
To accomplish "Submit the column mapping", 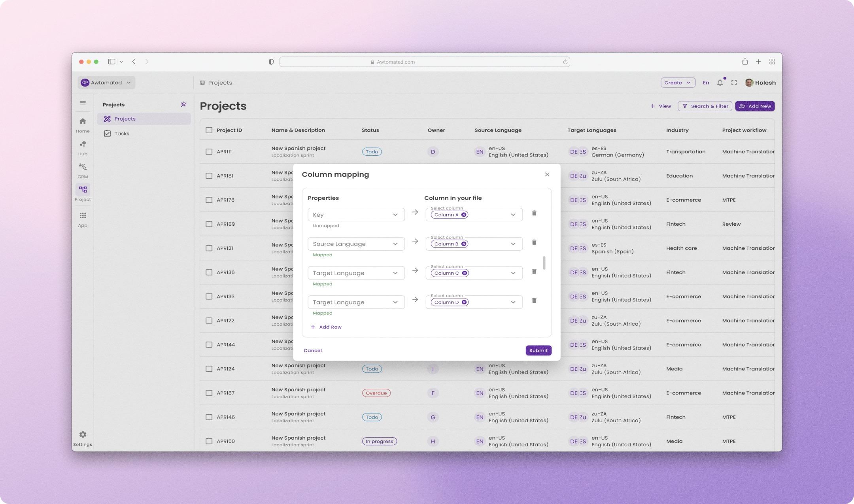I will point(538,350).
